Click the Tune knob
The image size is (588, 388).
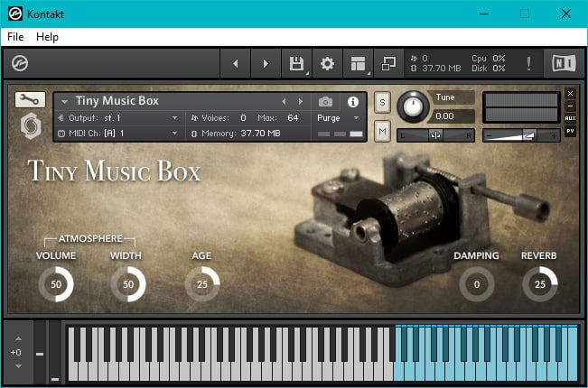(413, 107)
